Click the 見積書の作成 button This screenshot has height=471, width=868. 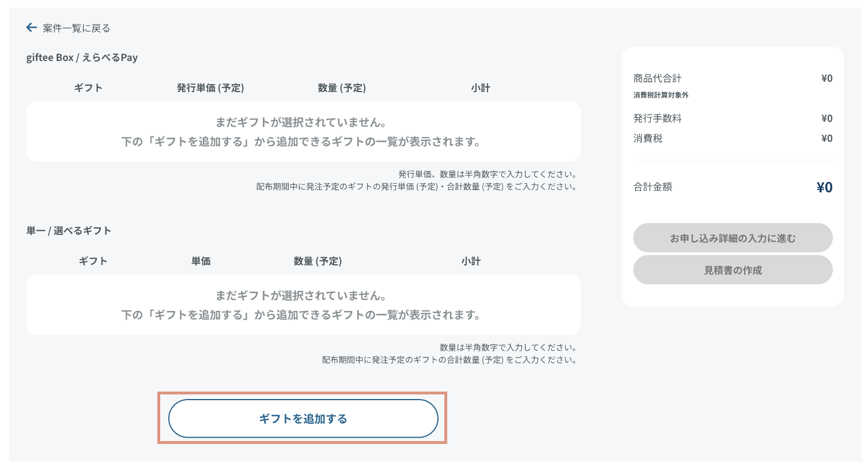click(x=733, y=270)
